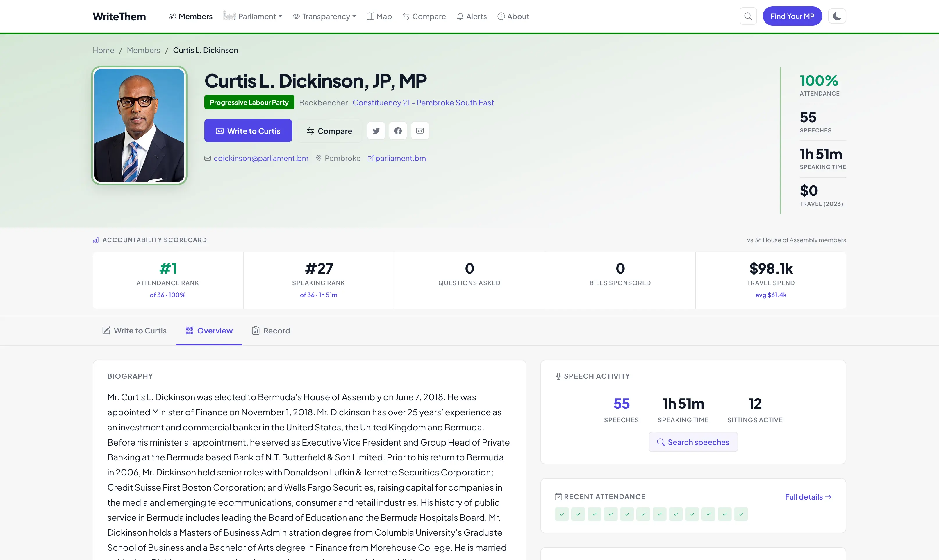Open the search magnifier icon in header

tap(748, 16)
